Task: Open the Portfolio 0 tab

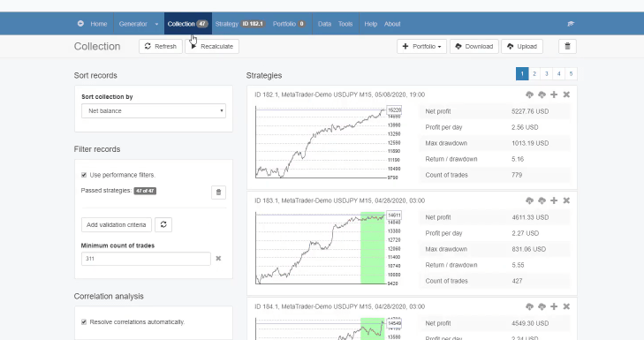Action: [x=289, y=24]
